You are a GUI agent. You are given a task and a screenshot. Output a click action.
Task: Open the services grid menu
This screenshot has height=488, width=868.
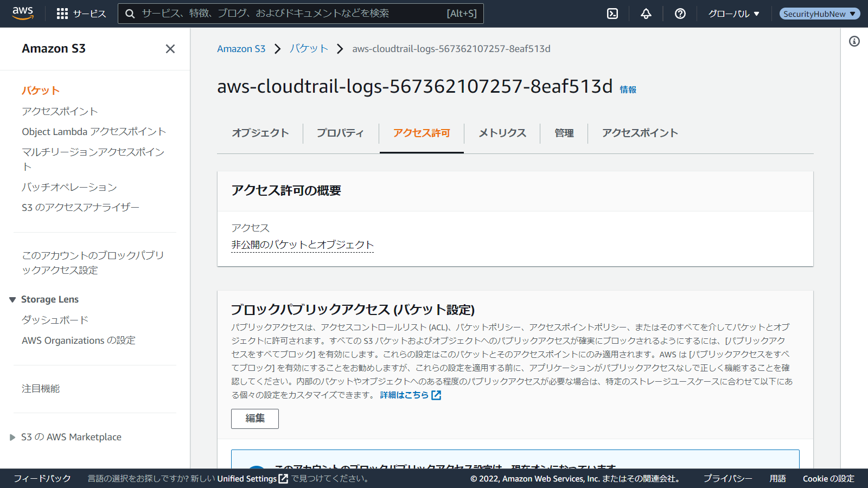click(62, 14)
